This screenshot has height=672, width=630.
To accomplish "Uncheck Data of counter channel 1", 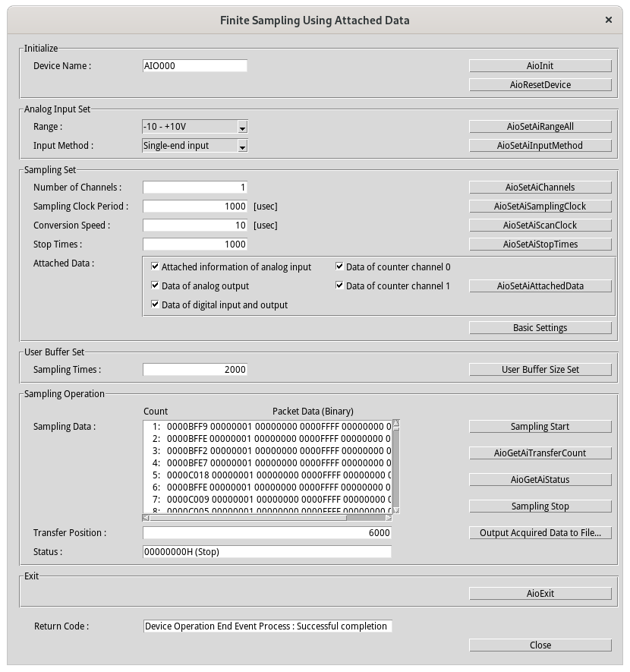I will (x=339, y=286).
